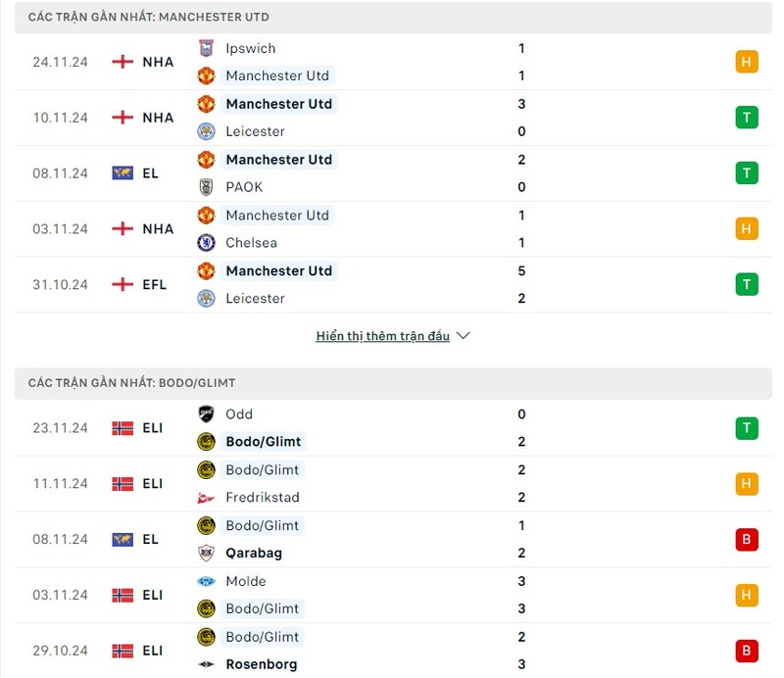Click the PAOK team crest icon
Viewport: 784px width, 678px height.
click(206, 187)
